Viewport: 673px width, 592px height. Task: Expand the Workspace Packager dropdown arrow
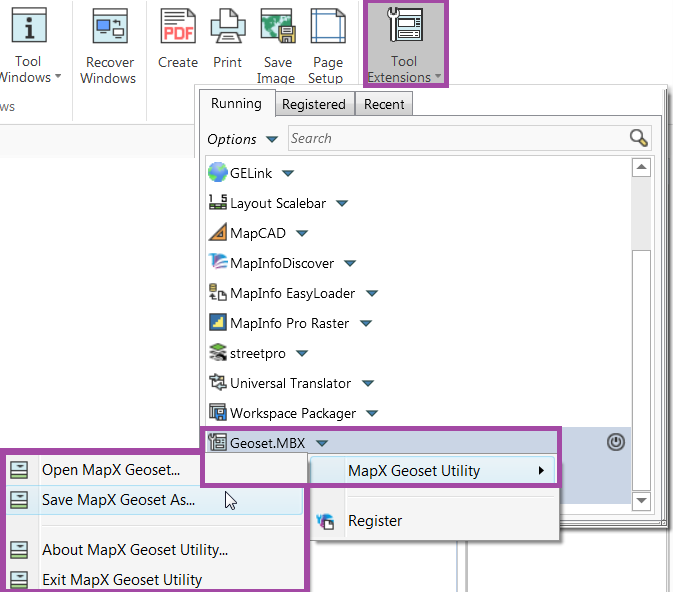pos(372,413)
